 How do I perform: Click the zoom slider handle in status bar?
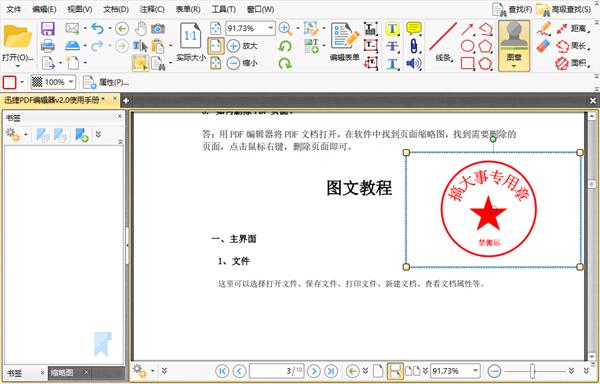click(x=532, y=371)
